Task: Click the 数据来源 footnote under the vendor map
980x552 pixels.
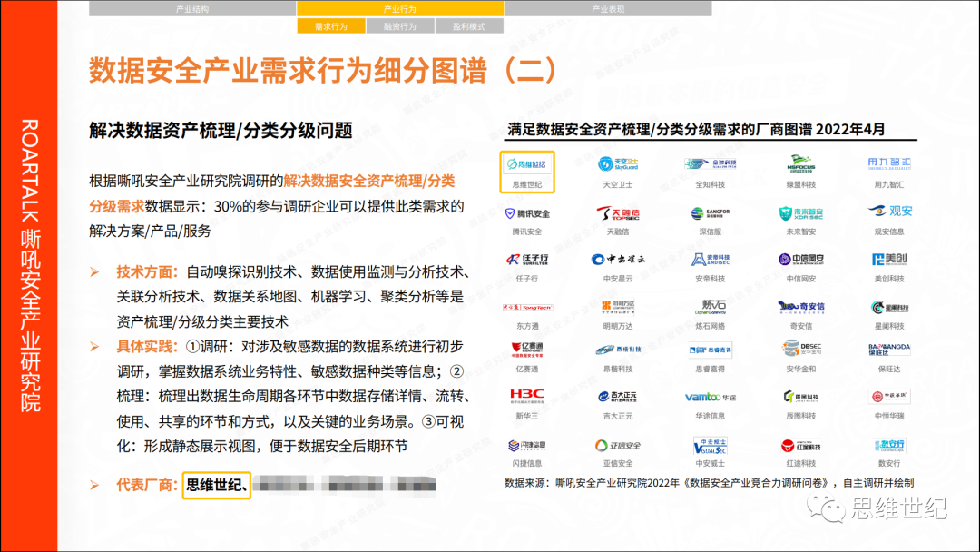Action: click(710, 483)
